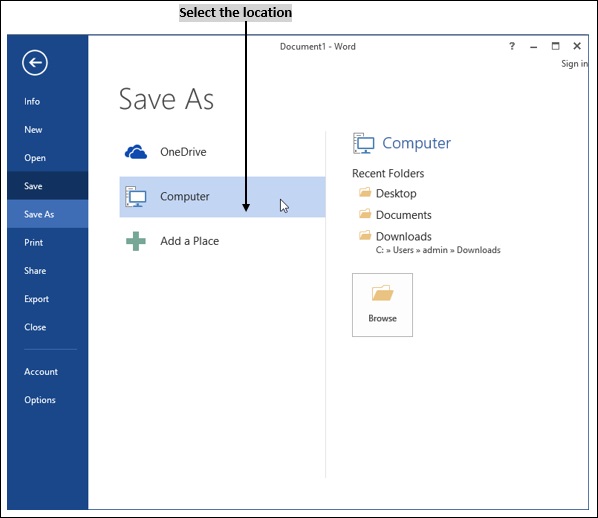Viewport: 598px width, 518px height.
Task: Click the back arrow circle icon
Action: click(35, 63)
